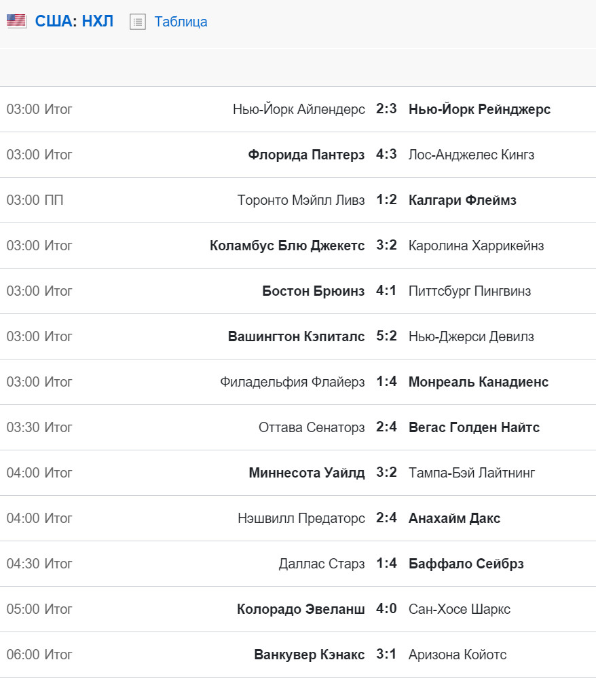The height and width of the screenshot is (700, 596).
Task: Open the Таблица standings link
Action: pos(181,22)
